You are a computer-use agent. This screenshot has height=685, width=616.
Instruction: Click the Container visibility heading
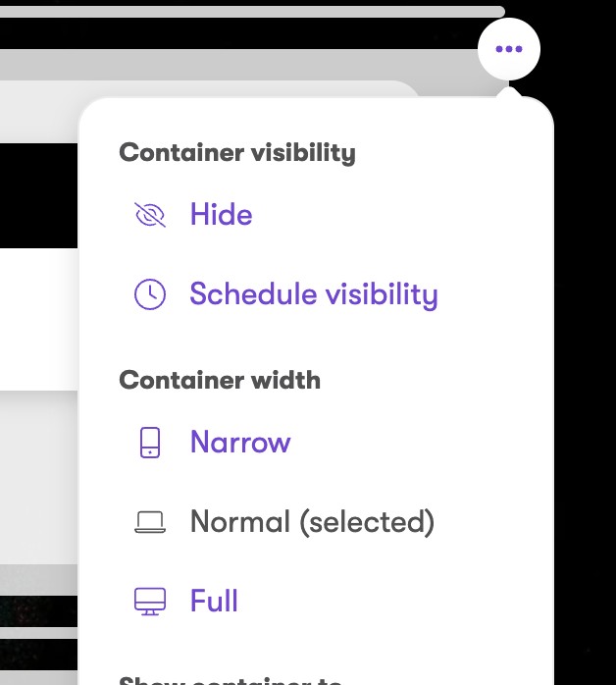tap(236, 153)
